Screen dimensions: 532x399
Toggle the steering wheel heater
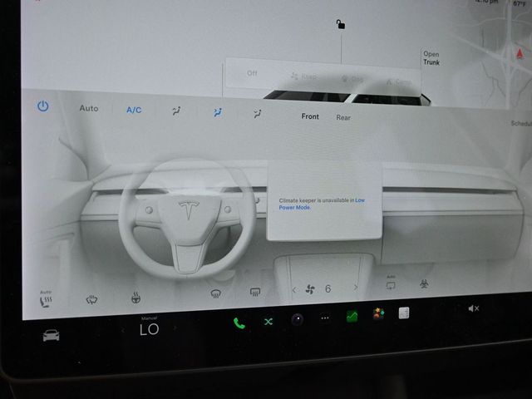(135, 298)
